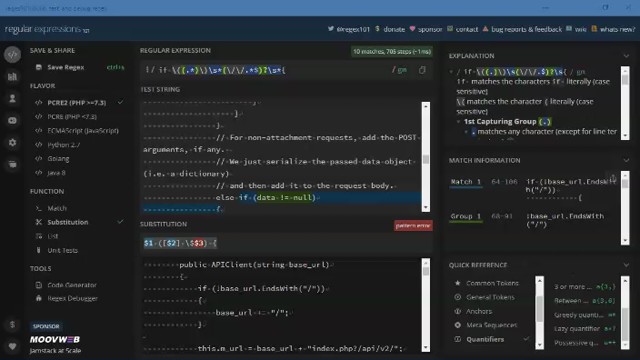Image resolution: width=640 pixels, height=360 pixels.
Task: Click the heart sponsor icon at bottom left
Action: [12, 346]
